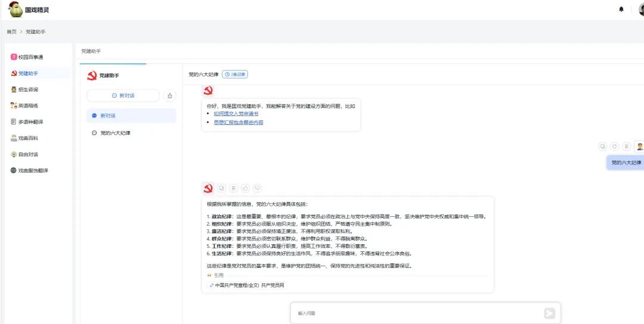The image size is (644, 324).
Task: Open the 如何提交入党申请书 suggested link
Action: [236, 114]
